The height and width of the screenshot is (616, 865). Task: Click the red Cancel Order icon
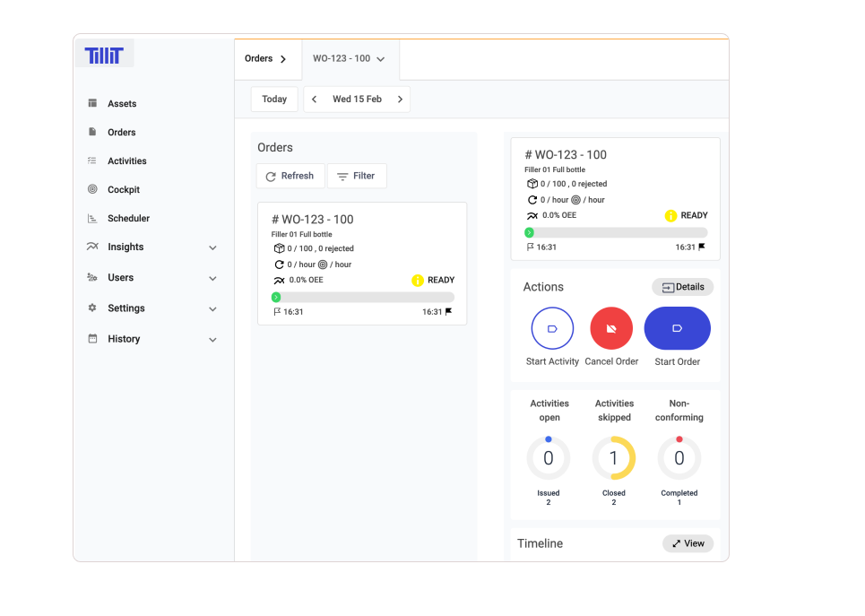pos(611,328)
